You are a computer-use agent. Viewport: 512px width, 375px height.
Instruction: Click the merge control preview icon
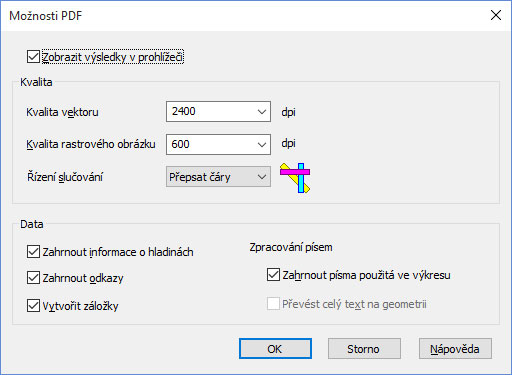295,178
